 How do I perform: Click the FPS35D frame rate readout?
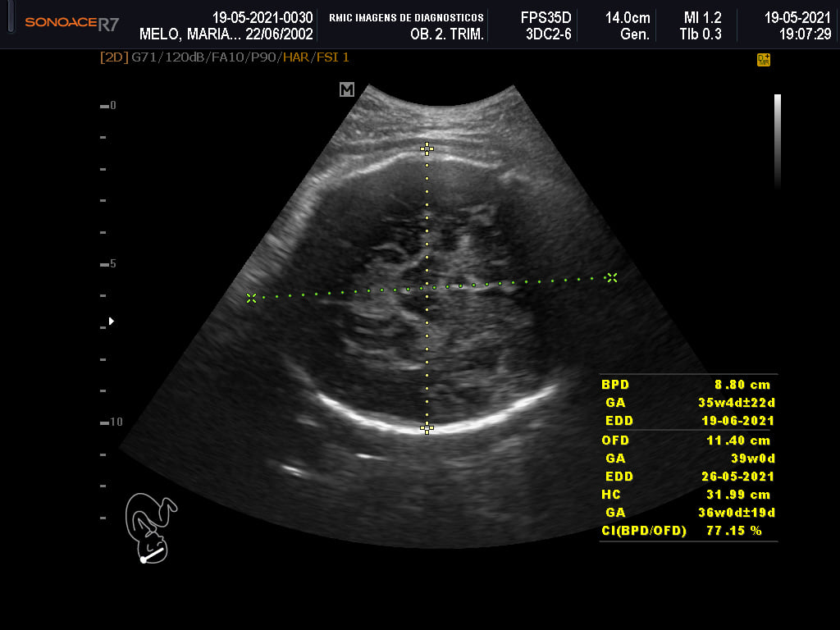pos(546,18)
